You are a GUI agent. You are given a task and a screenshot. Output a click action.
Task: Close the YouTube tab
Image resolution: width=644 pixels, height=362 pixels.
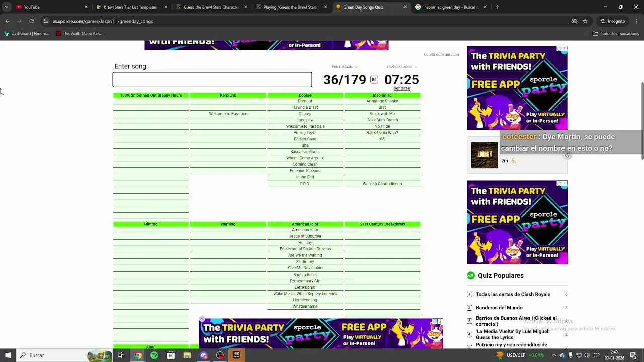pyautogui.click(x=86, y=7)
